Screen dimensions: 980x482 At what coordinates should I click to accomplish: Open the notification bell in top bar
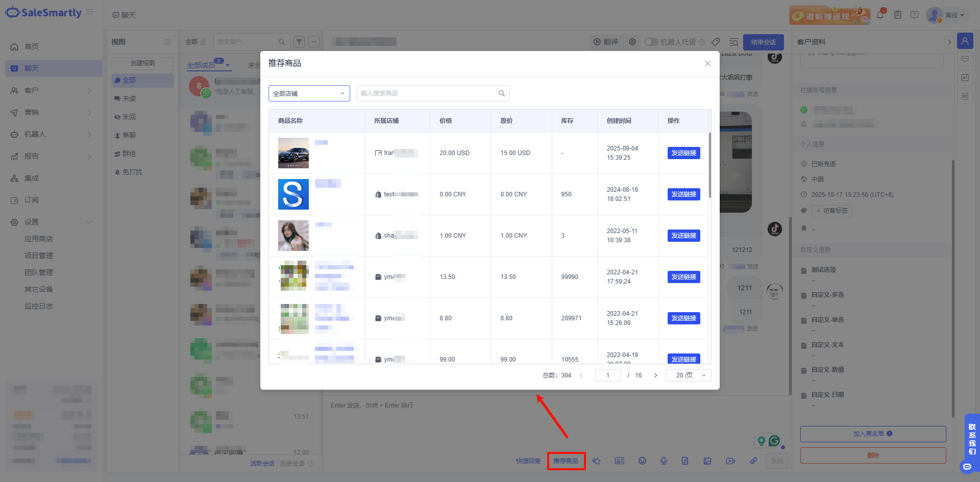pyautogui.click(x=880, y=15)
